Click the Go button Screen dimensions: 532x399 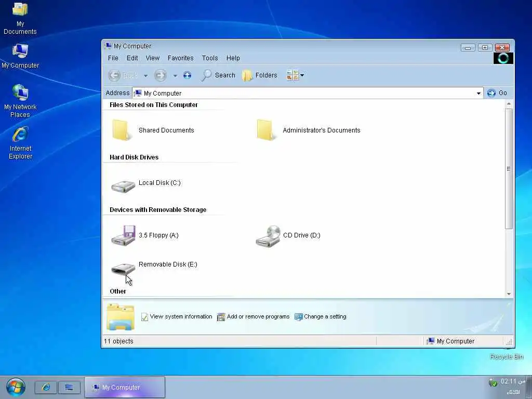click(497, 93)
